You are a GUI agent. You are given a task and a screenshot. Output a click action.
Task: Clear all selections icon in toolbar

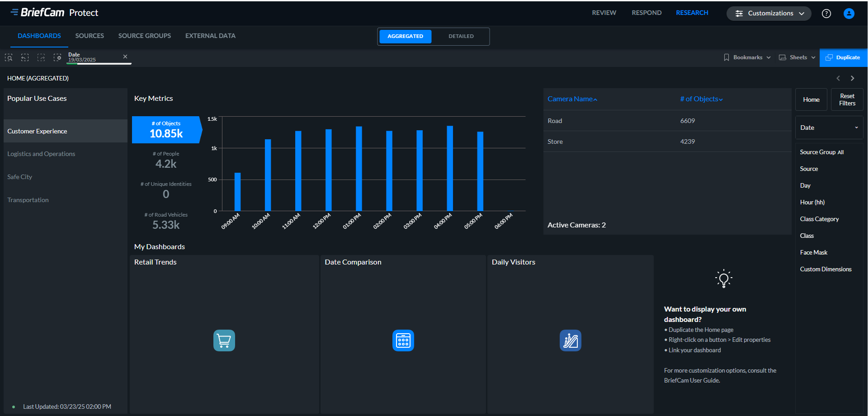(57, 57)
